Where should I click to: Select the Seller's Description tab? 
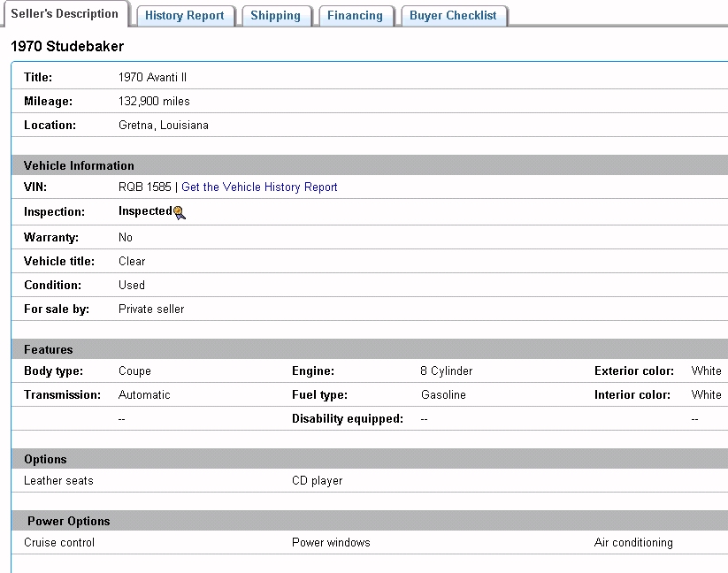(65, 13)
